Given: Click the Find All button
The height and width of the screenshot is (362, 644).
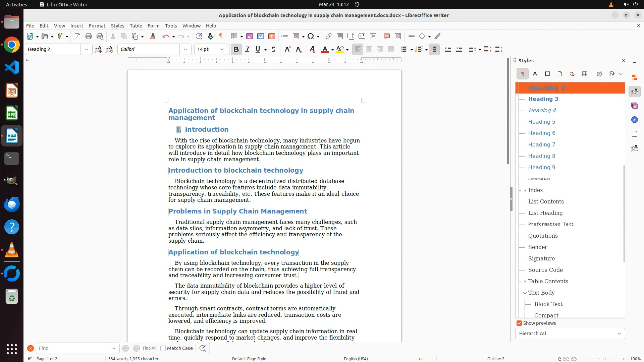Looking at the screenshot, I should (x=149, y=348).
